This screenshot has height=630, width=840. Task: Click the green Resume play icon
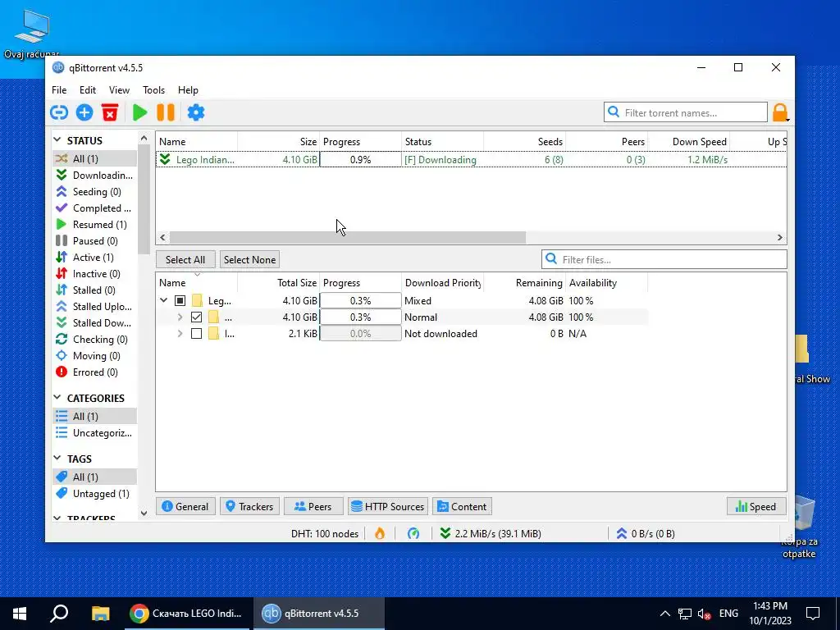point(139,112)
